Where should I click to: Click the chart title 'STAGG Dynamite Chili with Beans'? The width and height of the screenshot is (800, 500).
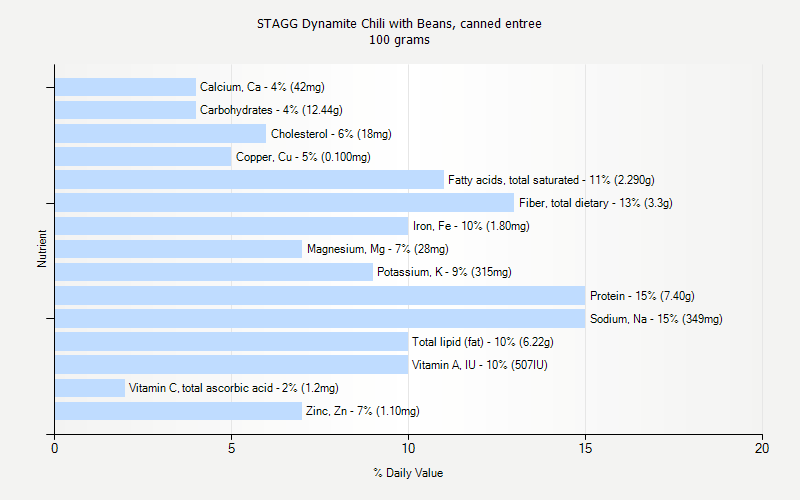pyautogui.click(x=399, y=23)
